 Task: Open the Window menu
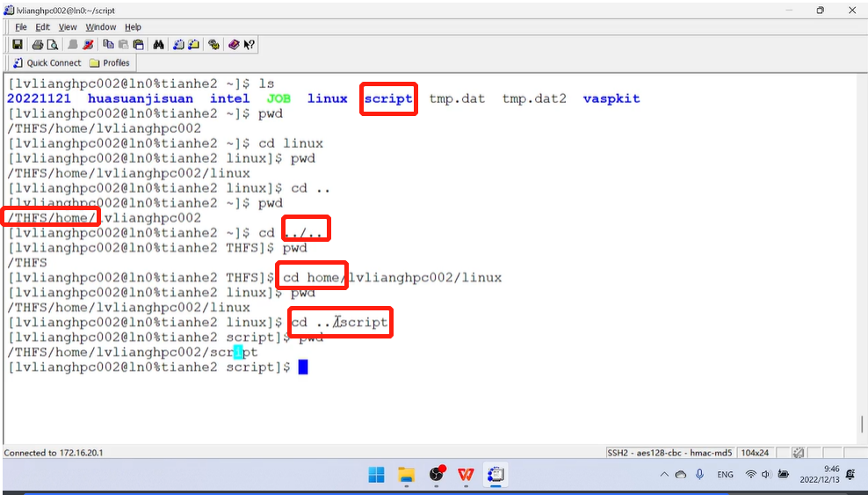pyautogui.click(x=100, y=27)
